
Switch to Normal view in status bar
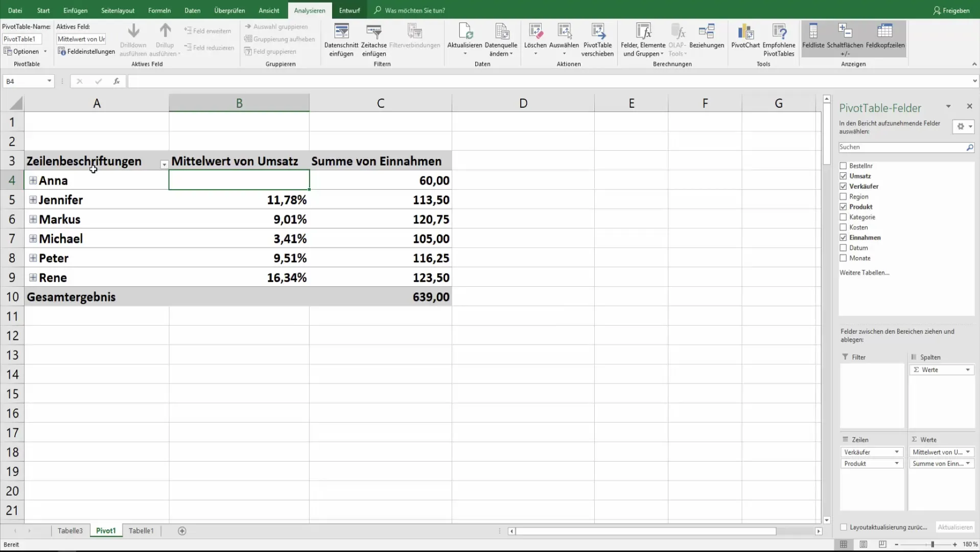pos(844,544)
